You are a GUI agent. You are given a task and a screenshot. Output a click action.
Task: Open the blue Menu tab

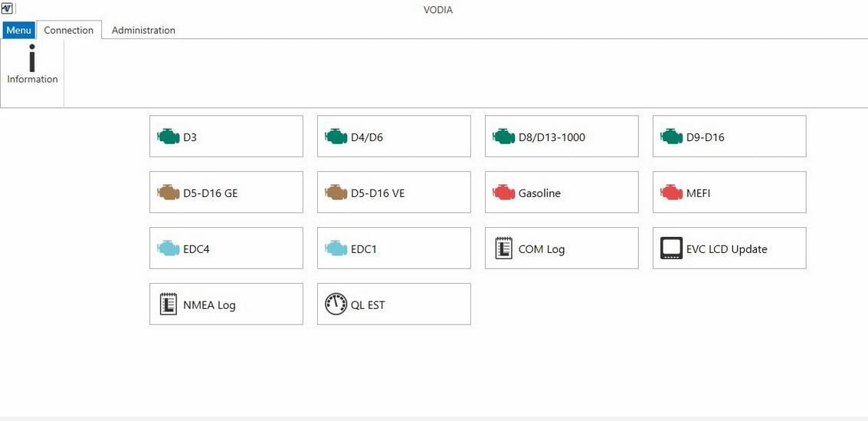[19, 30]
